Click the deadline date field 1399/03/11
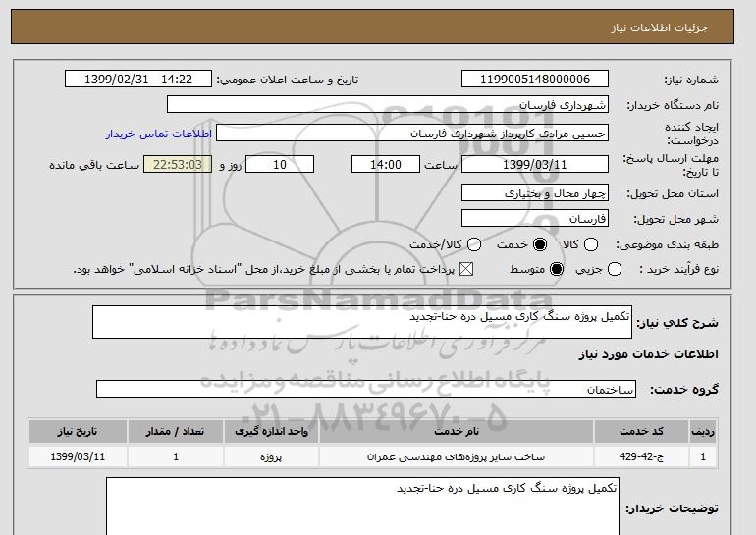Image resolution: width=756 pixels, height=535 pixels. click(535, 164)
